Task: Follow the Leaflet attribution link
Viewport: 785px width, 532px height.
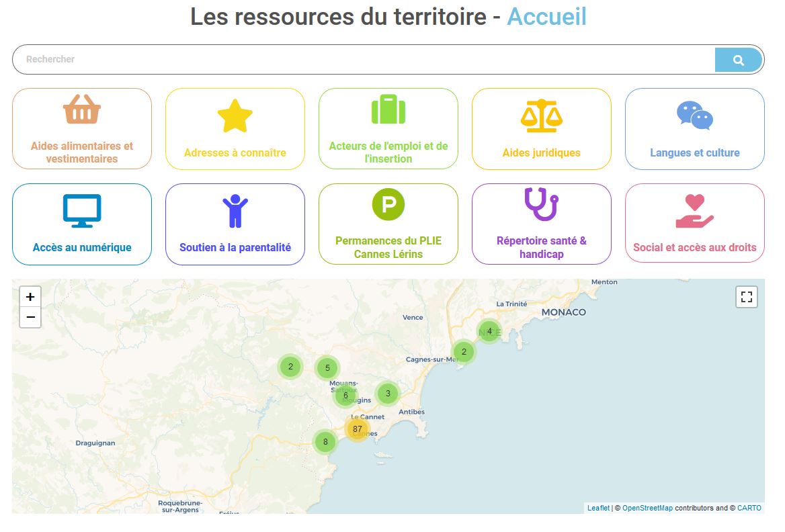Action: [x=598, y=508]
